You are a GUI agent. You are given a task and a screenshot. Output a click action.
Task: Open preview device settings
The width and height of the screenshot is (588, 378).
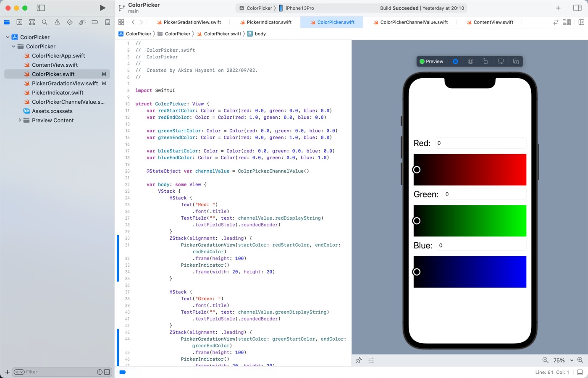coord(501,61)
